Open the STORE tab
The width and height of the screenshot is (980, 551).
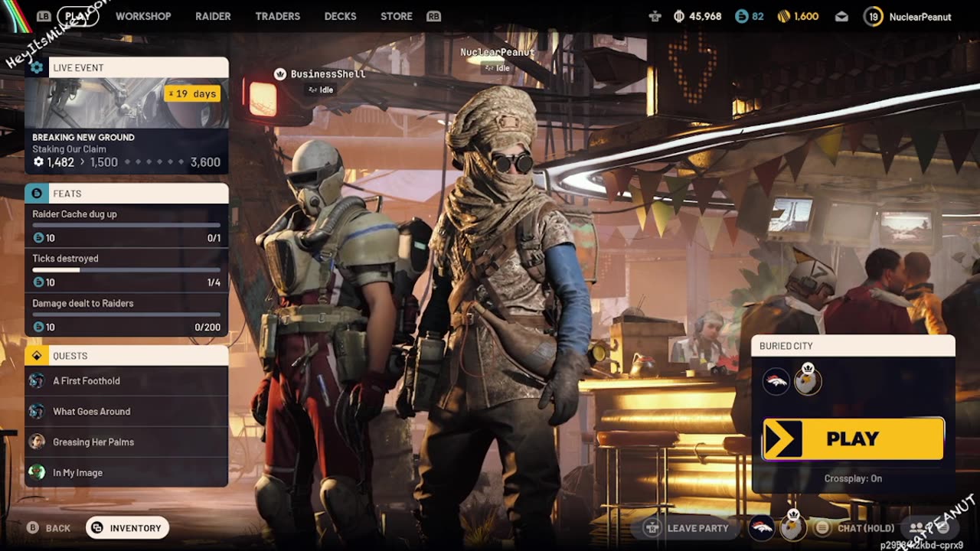(397, 16)
